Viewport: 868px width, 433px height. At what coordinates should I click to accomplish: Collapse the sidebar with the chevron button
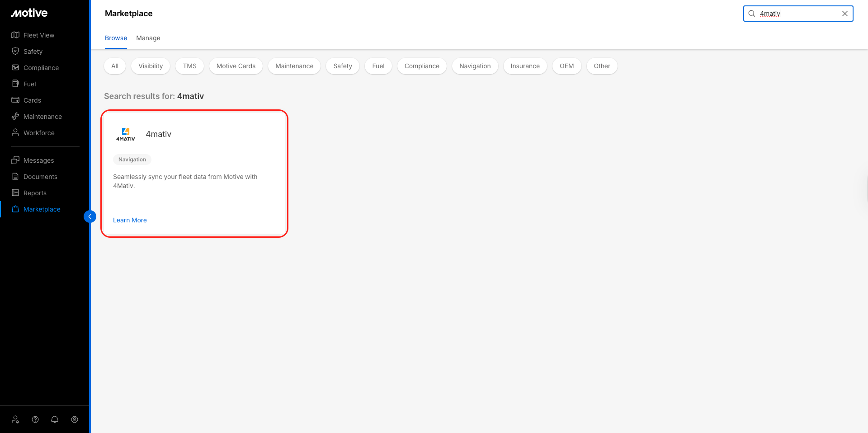(x=90, y=216)
